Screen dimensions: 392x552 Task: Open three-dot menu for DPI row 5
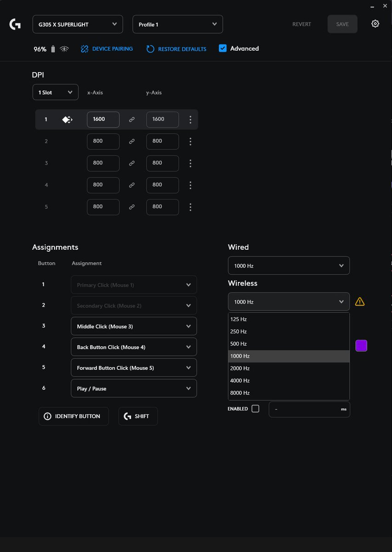coord(190,207)
